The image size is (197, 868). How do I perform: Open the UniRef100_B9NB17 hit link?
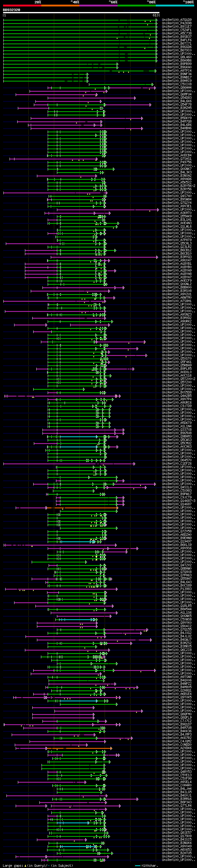[177, 78]
